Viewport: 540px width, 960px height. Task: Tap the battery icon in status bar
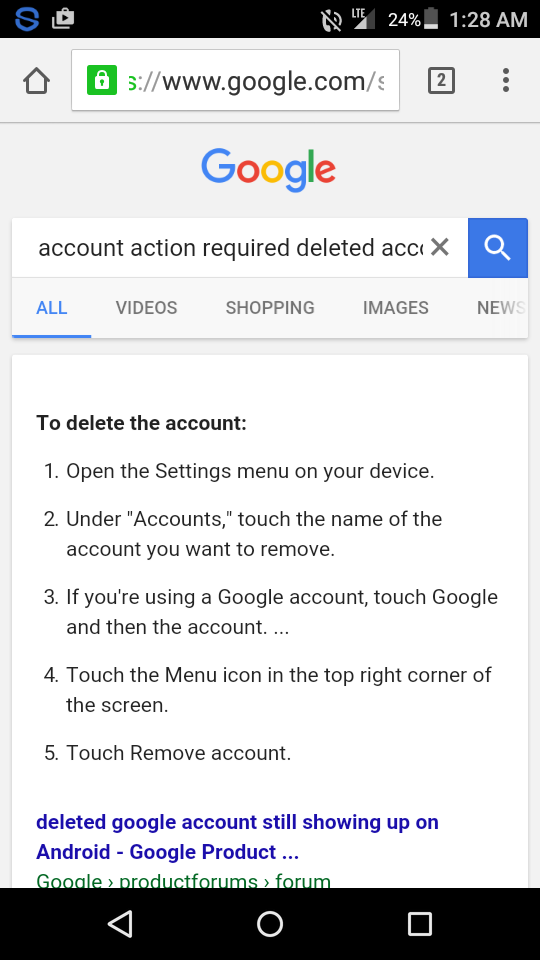[x=431, y=18]
